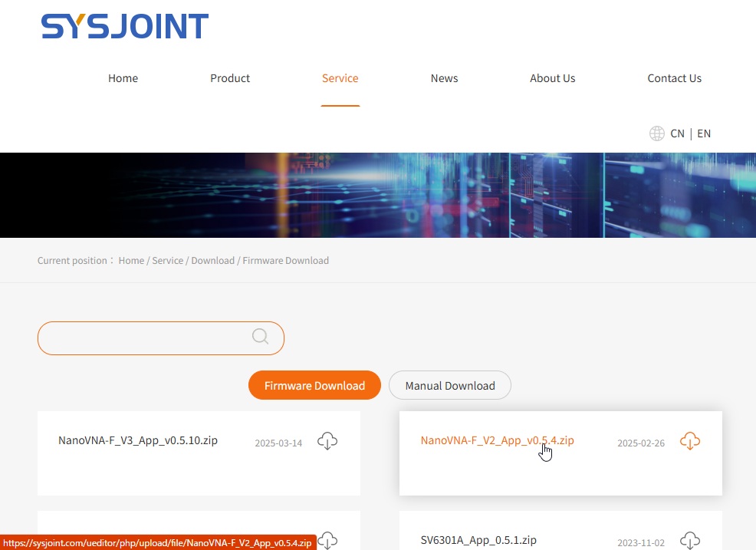Viewport: 756px width, 550px height.
Task: Open the Product navigation menu
Action: coord(230,78)
